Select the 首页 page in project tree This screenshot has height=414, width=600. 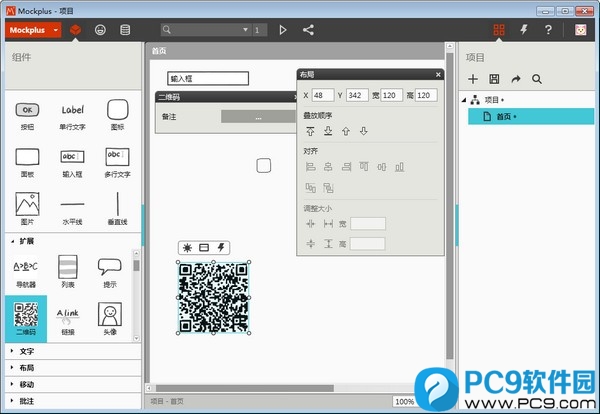(x=531, y=116)
